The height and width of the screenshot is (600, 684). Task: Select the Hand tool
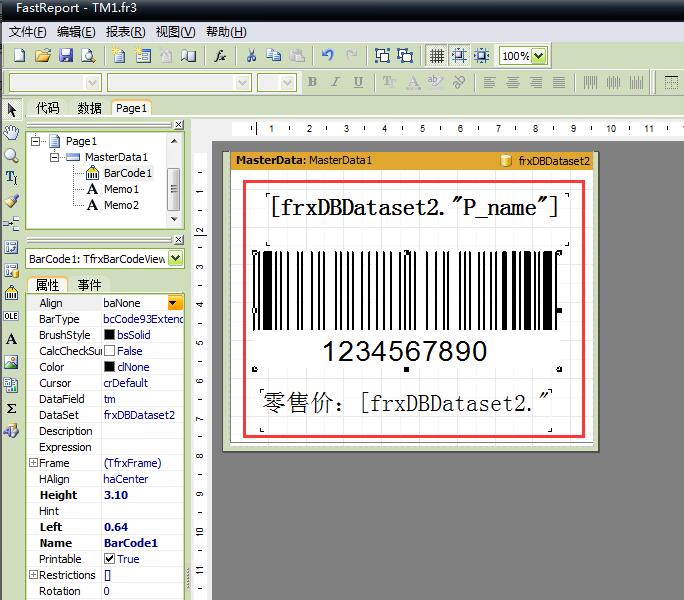(11, 132)
